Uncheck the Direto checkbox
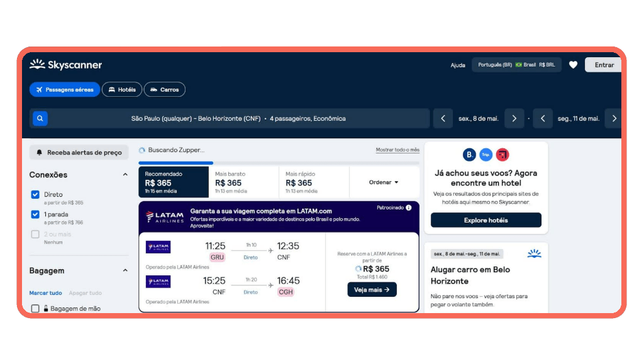This screenshot has width=644, height=337. point(35,195)
